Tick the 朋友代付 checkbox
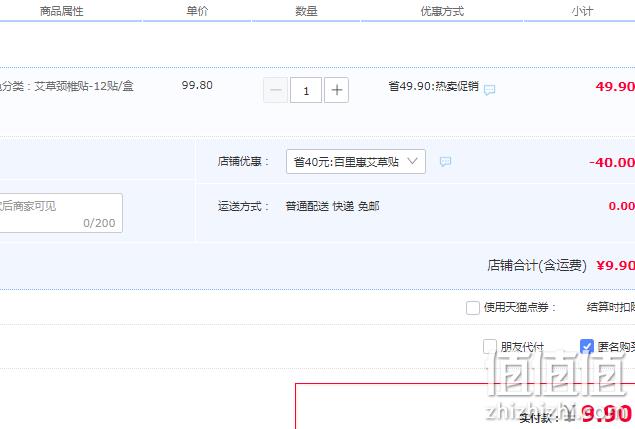635x429 pixels. pyautogui.click(x=490, y=346)
